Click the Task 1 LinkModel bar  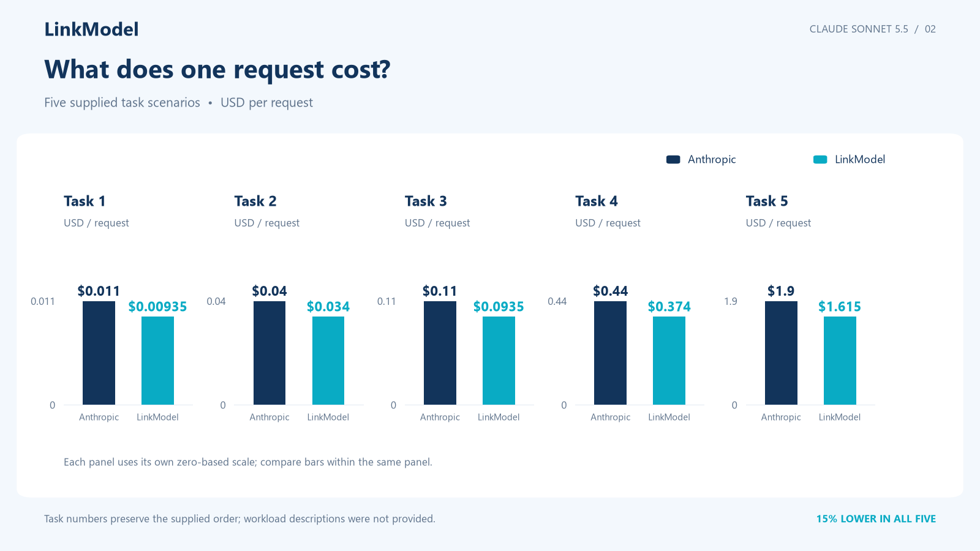tap(157, 361)
